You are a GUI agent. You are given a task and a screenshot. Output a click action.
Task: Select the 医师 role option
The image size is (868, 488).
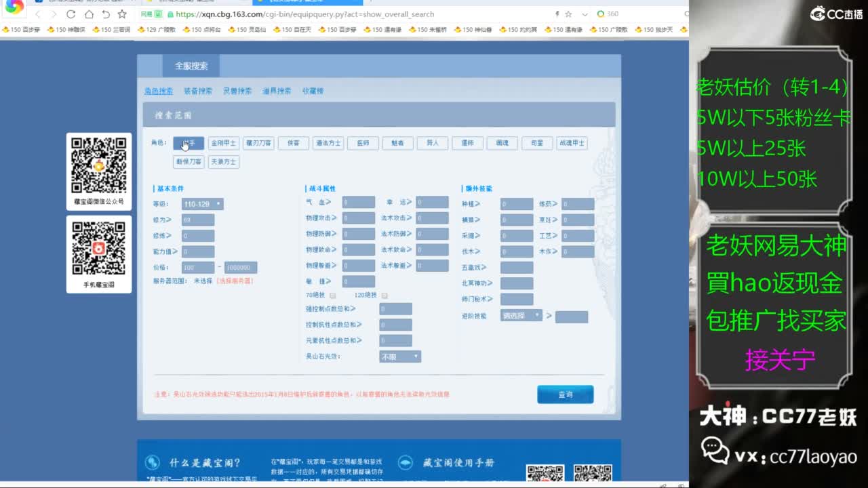(x=363, y=143)
